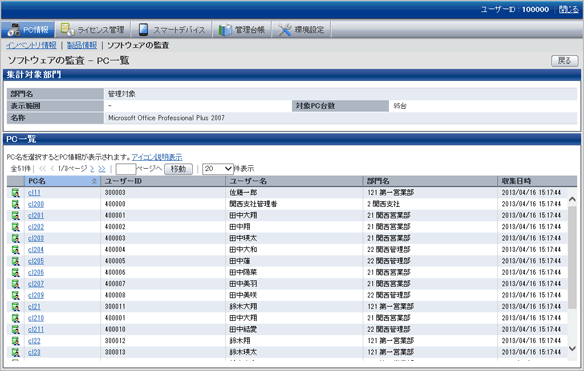Click the PC status icon beside cl205
This screenshot has height=371, width=584.
coord(15,261)
